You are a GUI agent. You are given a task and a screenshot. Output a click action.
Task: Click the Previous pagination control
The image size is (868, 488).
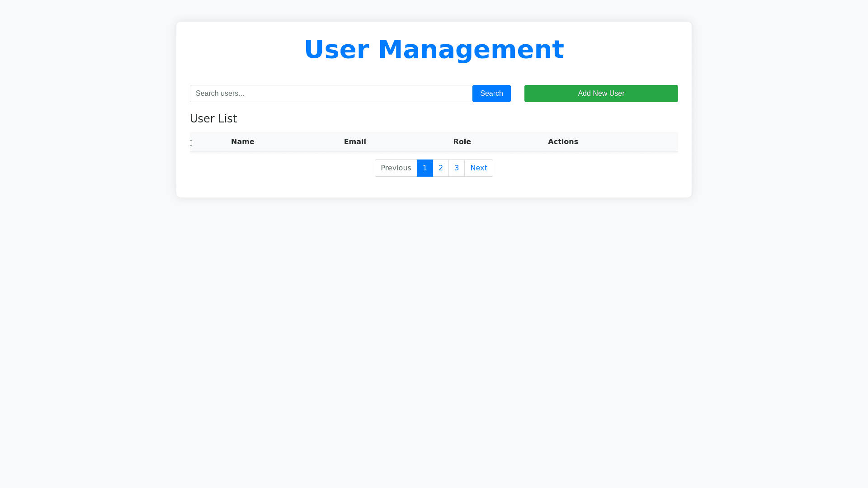(x=396, y=168)
